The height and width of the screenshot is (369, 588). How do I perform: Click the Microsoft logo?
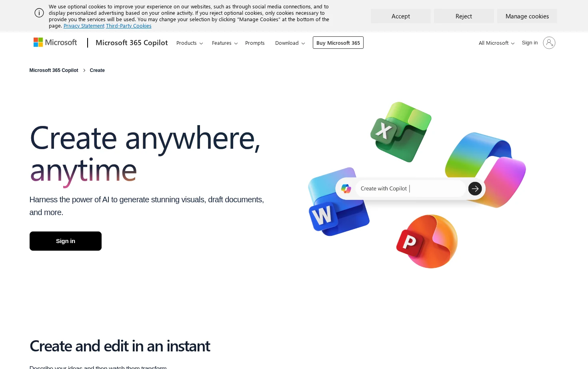55,42
